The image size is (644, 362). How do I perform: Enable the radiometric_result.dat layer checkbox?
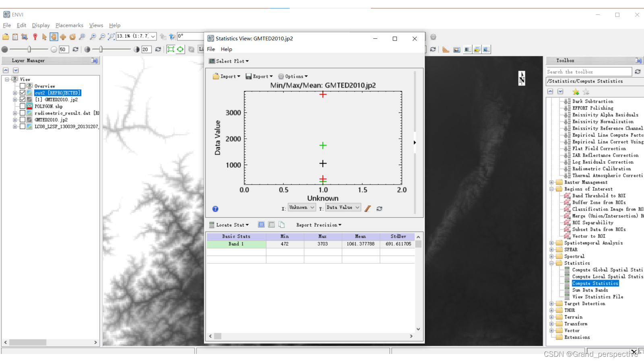pyautogui.click(x=23, y=113)
